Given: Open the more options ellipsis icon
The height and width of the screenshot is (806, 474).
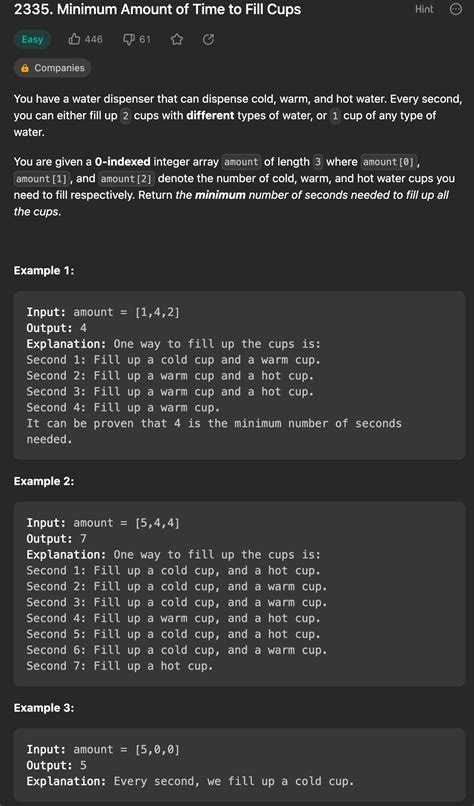Looking at the screenshot, I should [x=455, y=9].
